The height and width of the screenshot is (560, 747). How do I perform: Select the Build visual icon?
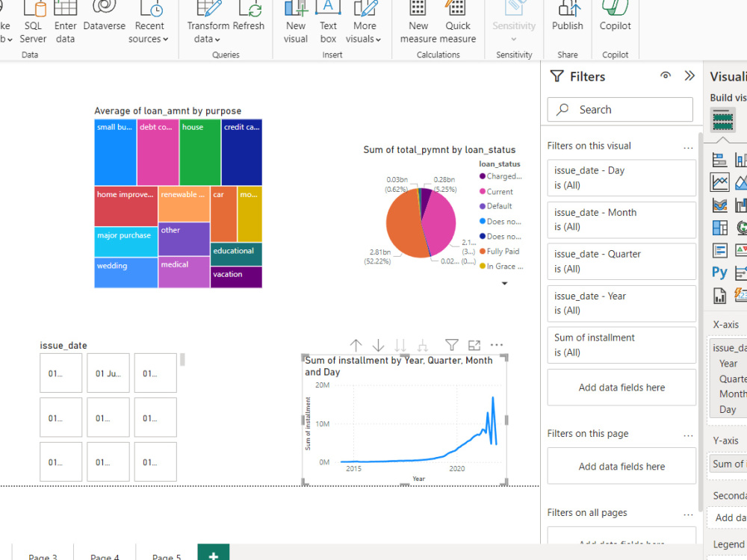click(x=722, y=119)
